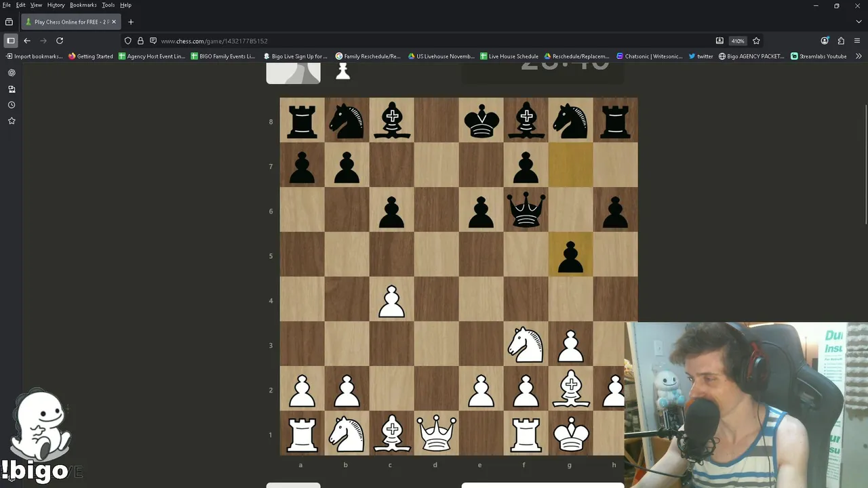Select the white knight on f3

tap(526, 344)
